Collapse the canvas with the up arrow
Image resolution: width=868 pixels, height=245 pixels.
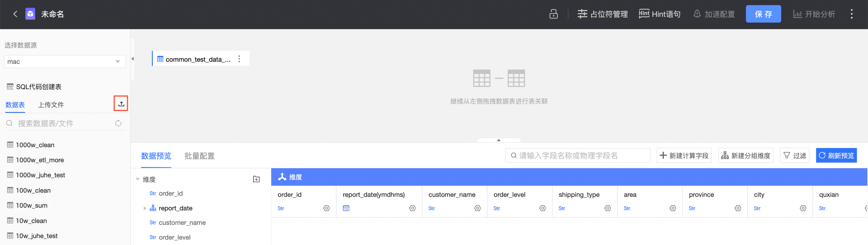click(499, 140)
